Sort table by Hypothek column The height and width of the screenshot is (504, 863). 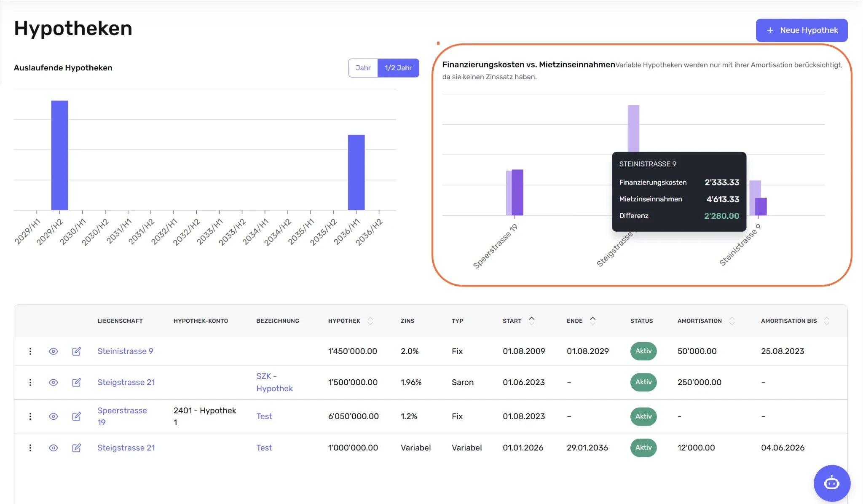point(370,321)
